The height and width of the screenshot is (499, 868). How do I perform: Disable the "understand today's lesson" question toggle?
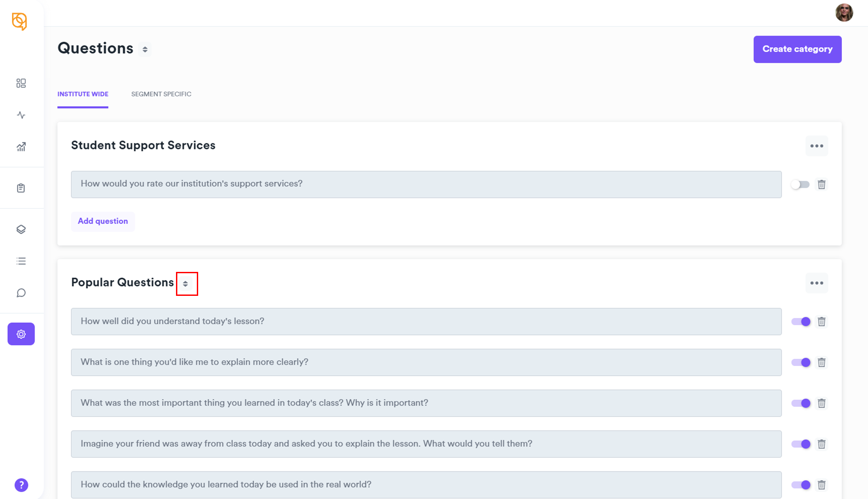[801, 322]
